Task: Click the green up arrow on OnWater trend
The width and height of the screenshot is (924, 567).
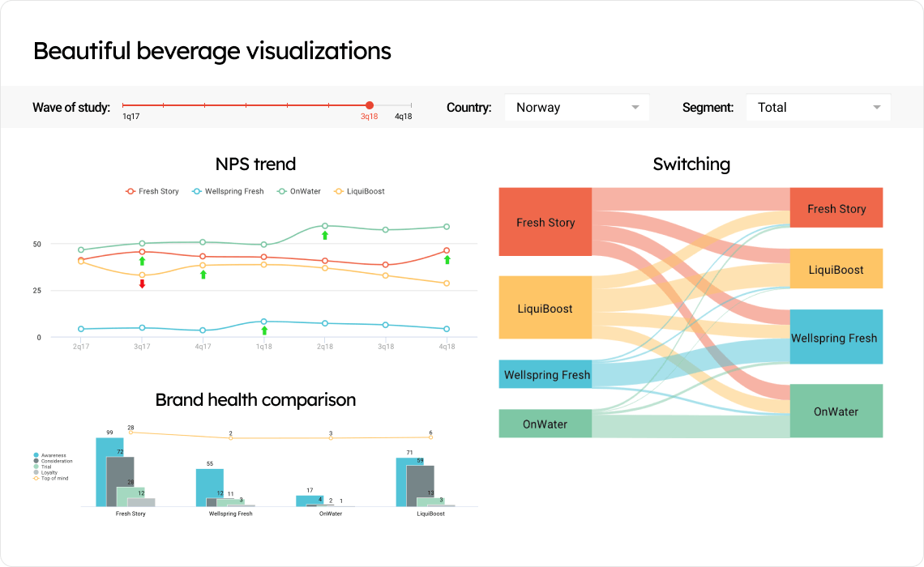Action: click(325, 235)
